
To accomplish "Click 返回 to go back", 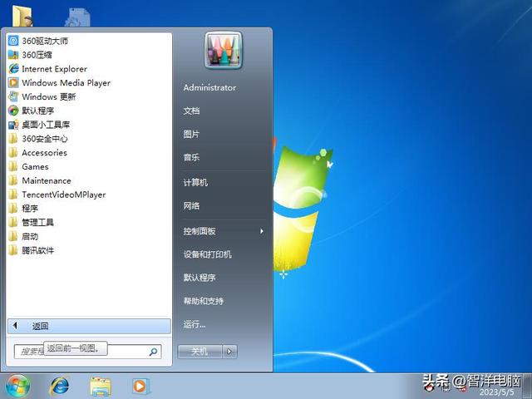I will pyautogui.click(x=89, y=326).
